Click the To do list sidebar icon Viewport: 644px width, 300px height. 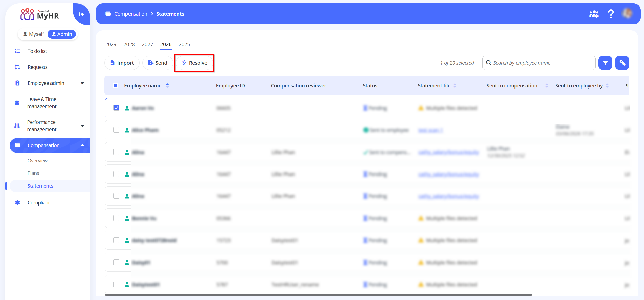click(x=17, y=51)
